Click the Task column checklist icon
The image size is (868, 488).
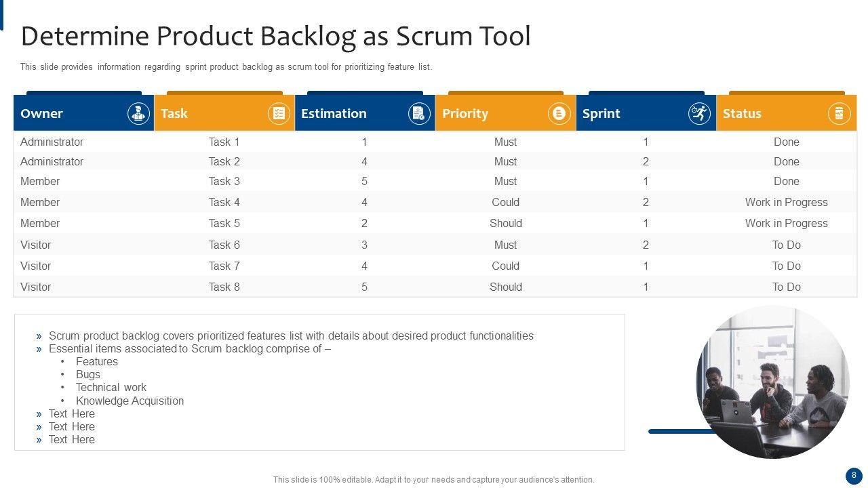[x=279, y=113]
